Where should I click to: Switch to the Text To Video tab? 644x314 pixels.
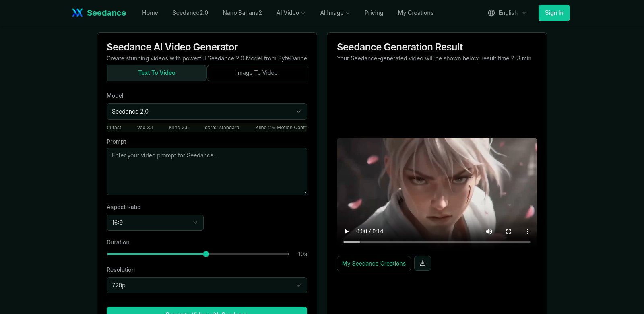point(157,73)
